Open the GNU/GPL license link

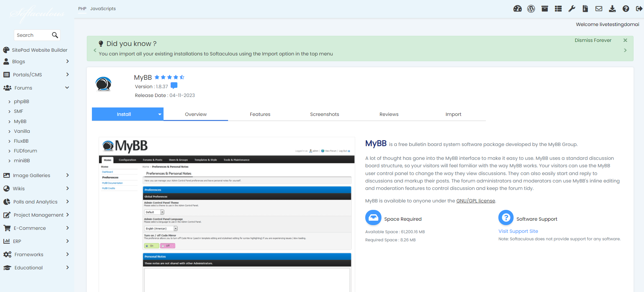[x=476, y=201]
